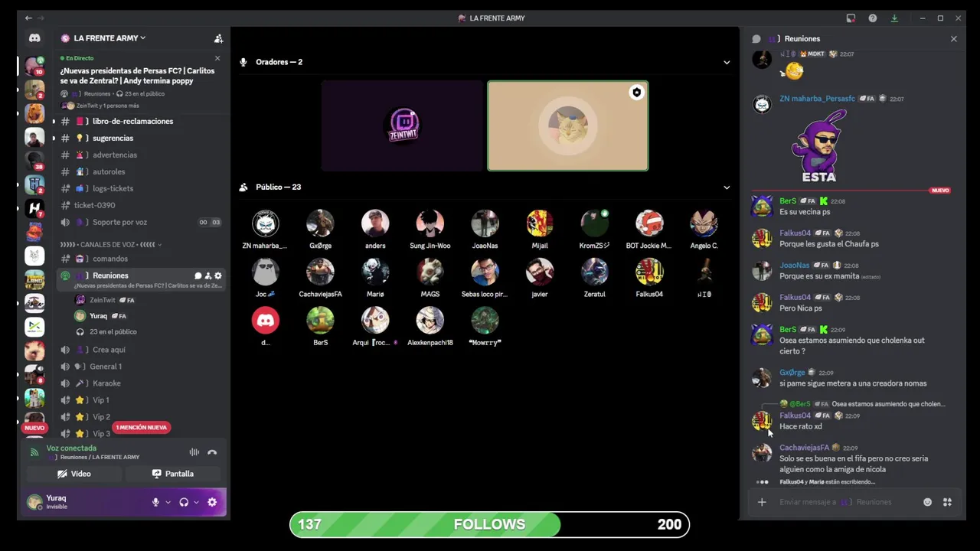Open Mijail's avatar in the audience
This screenshot has height=551, width=980.
click(x=540, y=223)
